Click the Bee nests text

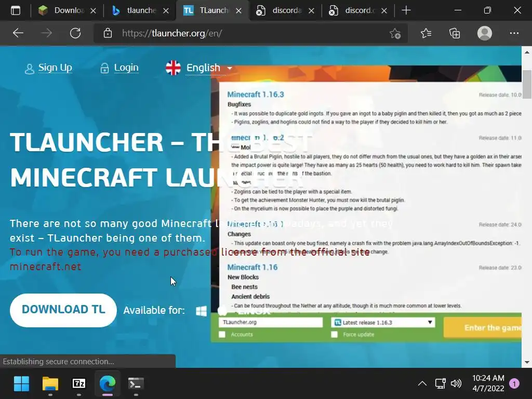click(x=244, y=287)
